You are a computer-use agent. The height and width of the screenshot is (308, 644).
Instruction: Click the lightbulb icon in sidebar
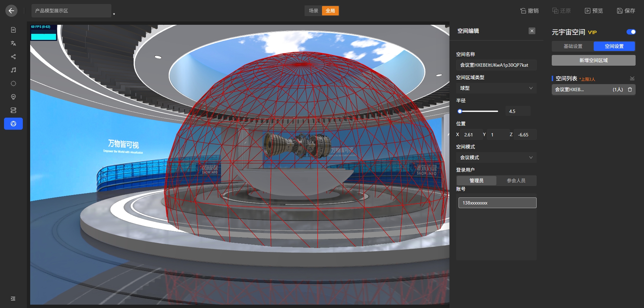point(13,97)
